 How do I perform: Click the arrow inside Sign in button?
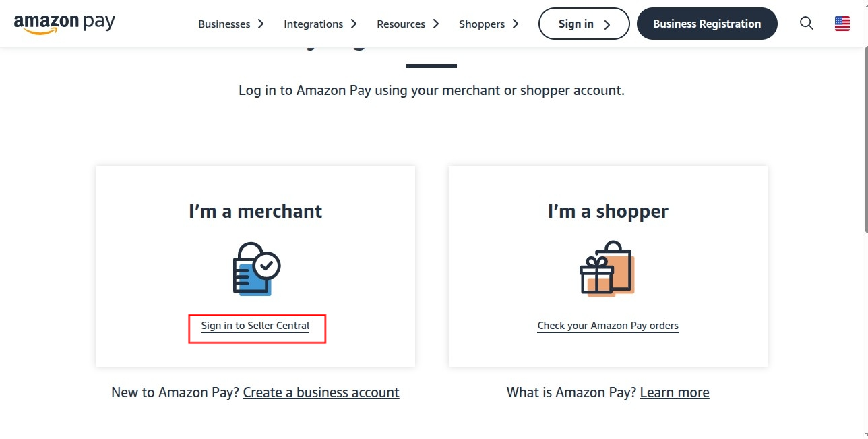[607, 24]
